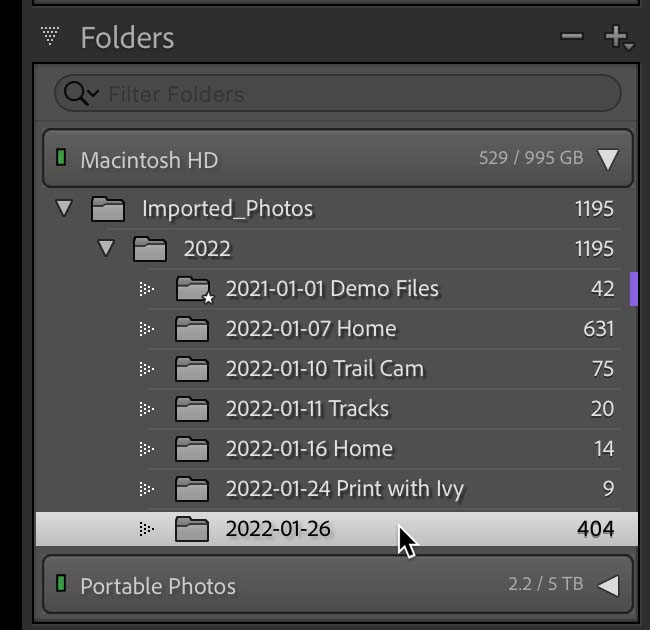Click the Macintosh HD green status indicator
650x630 pixels.
coord(61,158)
